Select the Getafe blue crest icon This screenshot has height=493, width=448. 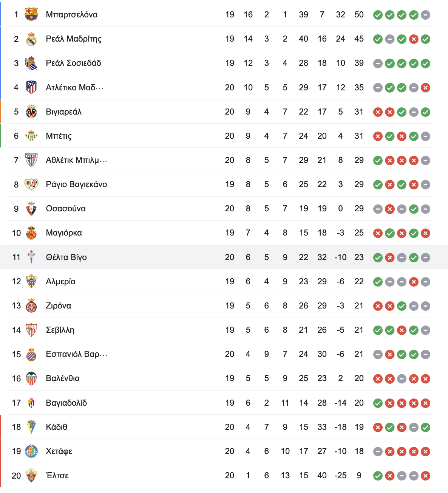pyautogui.click(x=31, y=451)
